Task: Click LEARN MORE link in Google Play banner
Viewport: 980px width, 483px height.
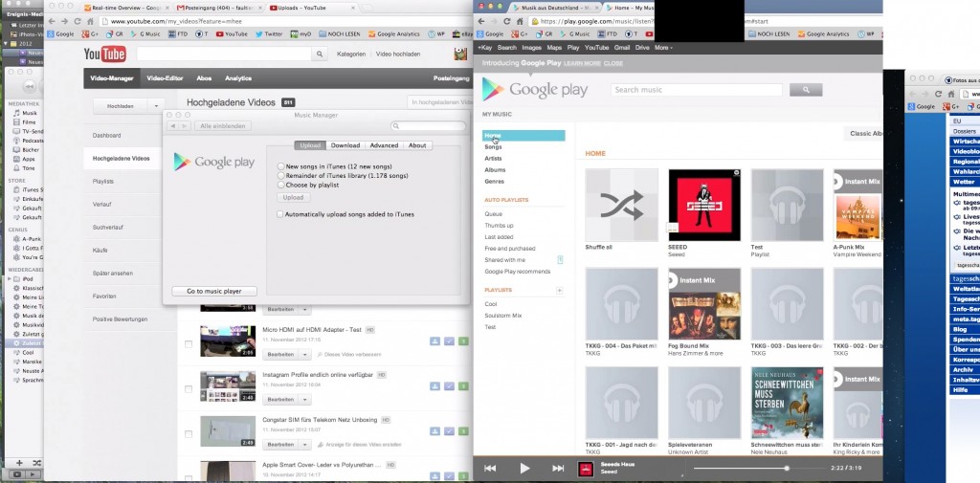Action: (582, 64)
